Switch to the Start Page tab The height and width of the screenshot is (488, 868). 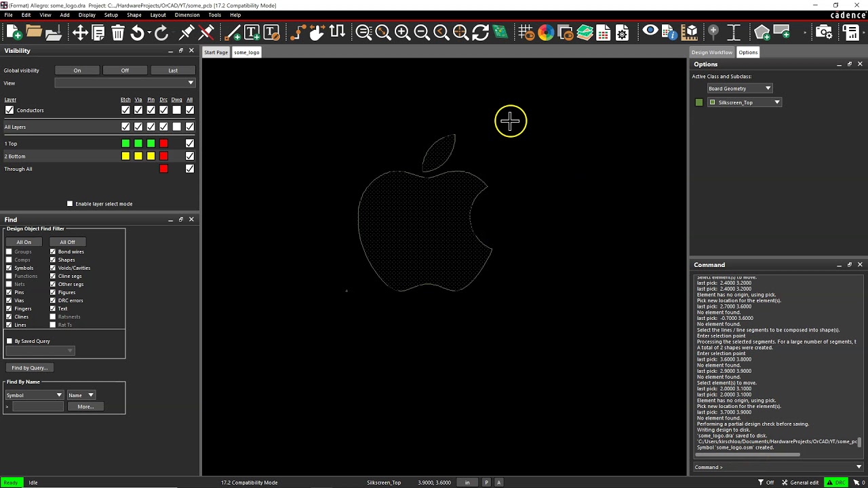pyautogui.click(x=216, y=52)
